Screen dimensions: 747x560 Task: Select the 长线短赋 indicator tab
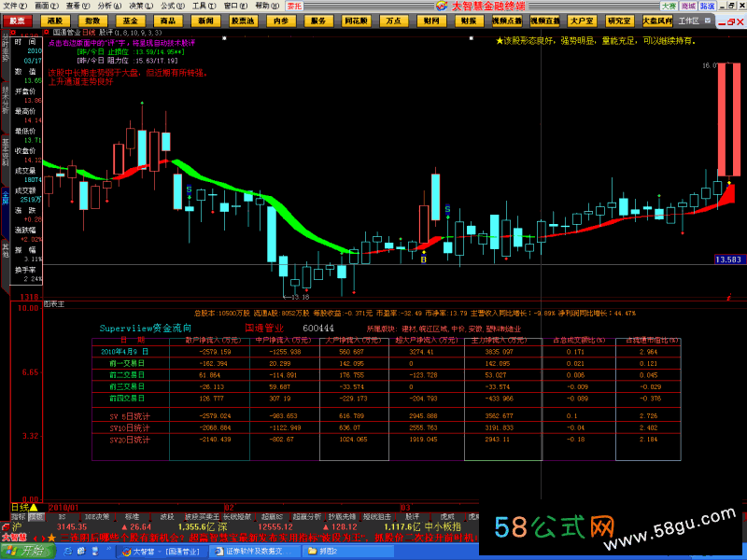[x=237, y=517]
